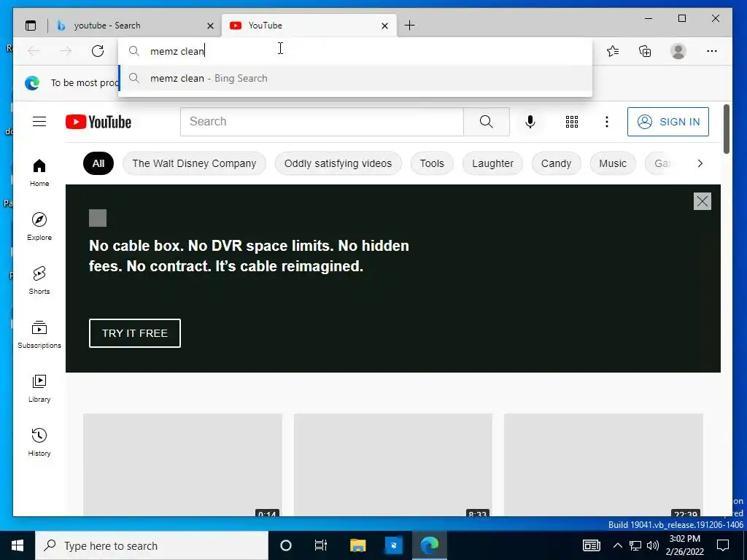Click the page vertical scrollbar thumb
This screenshot has height=560, width=747.
coord(727,129)
